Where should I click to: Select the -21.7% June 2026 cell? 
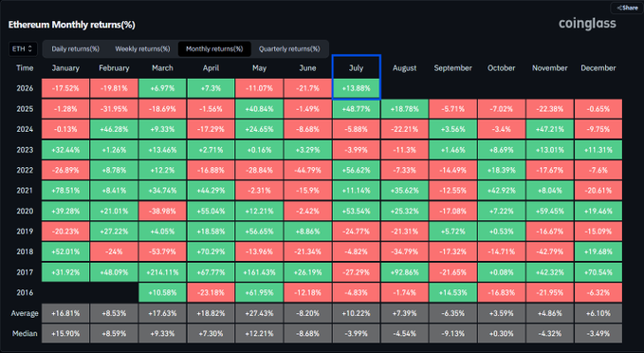click(x=307, y=88)
